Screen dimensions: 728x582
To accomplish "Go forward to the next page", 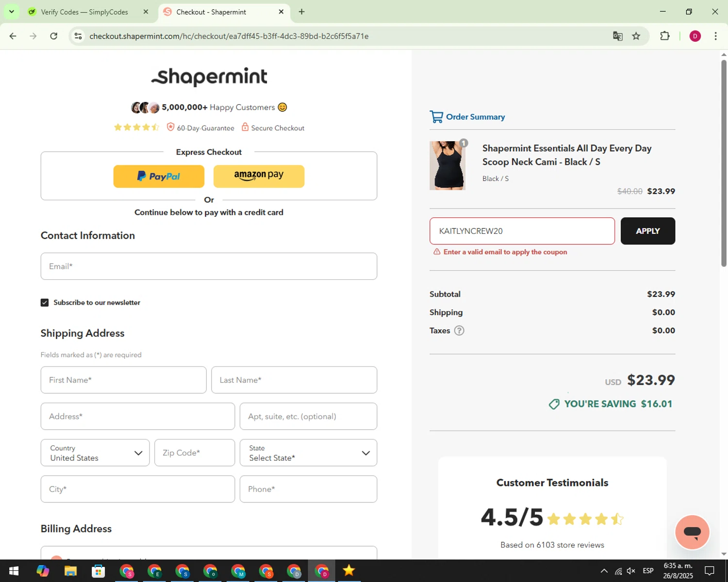I will [x=33, y=36].
